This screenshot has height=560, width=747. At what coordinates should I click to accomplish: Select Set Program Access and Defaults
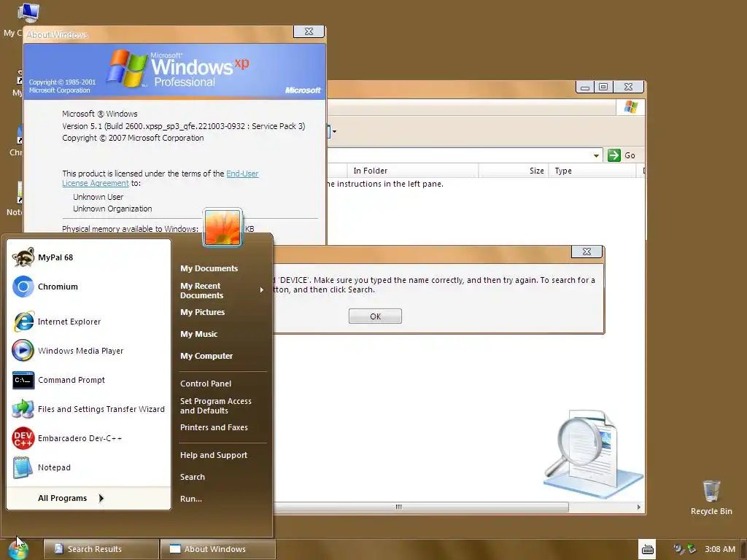point(216,405)
